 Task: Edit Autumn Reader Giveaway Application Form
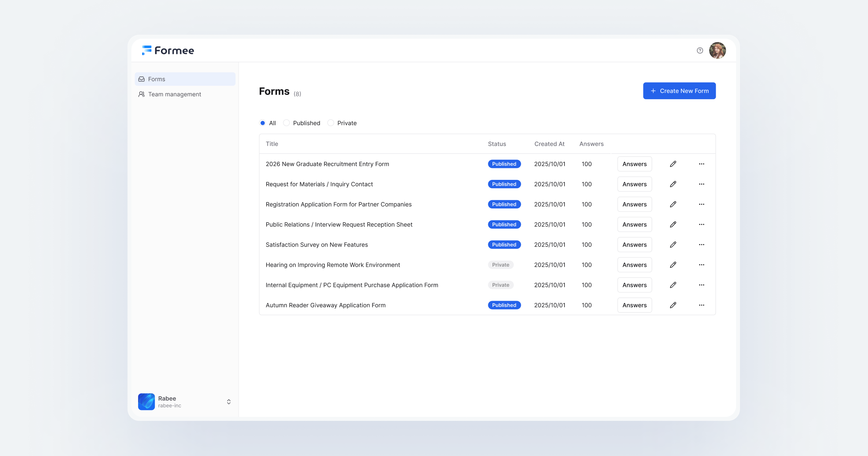(673, 305)
